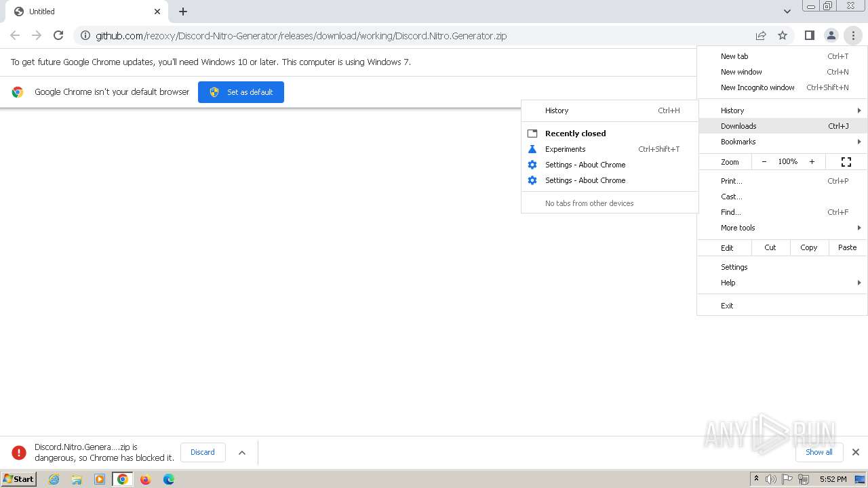Open network tray icon

click(x=804, y=479)
